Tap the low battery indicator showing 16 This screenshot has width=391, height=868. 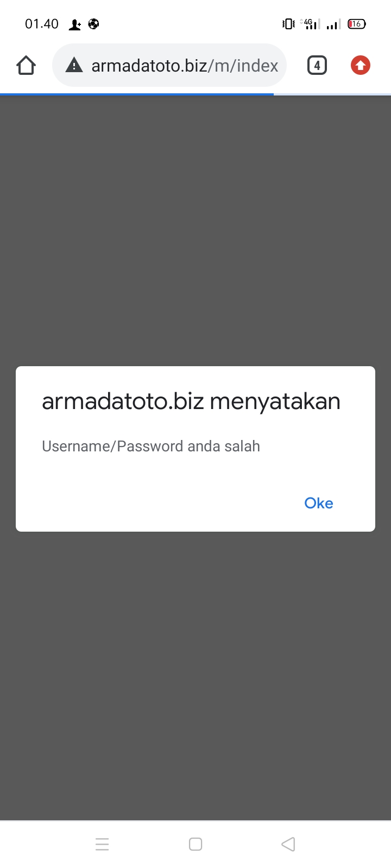click(357, 24)
